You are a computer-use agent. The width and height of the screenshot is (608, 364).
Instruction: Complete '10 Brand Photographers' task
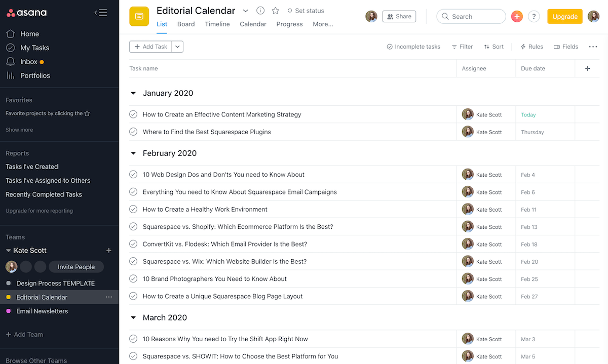133,279
